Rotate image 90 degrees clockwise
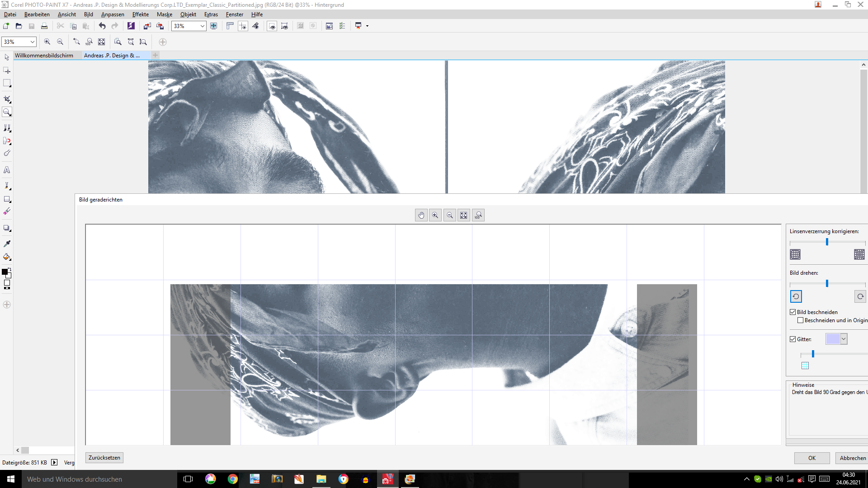 click(x=860, y=296)
